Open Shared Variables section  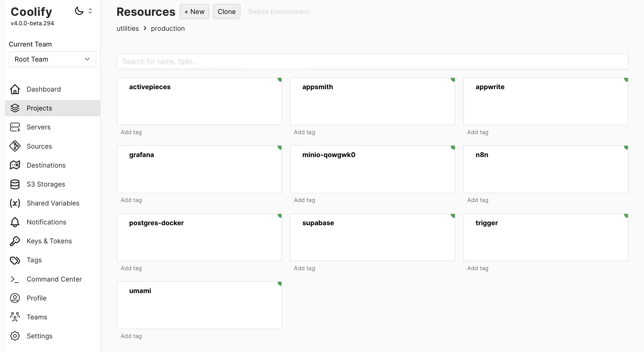tap(53, 203)
